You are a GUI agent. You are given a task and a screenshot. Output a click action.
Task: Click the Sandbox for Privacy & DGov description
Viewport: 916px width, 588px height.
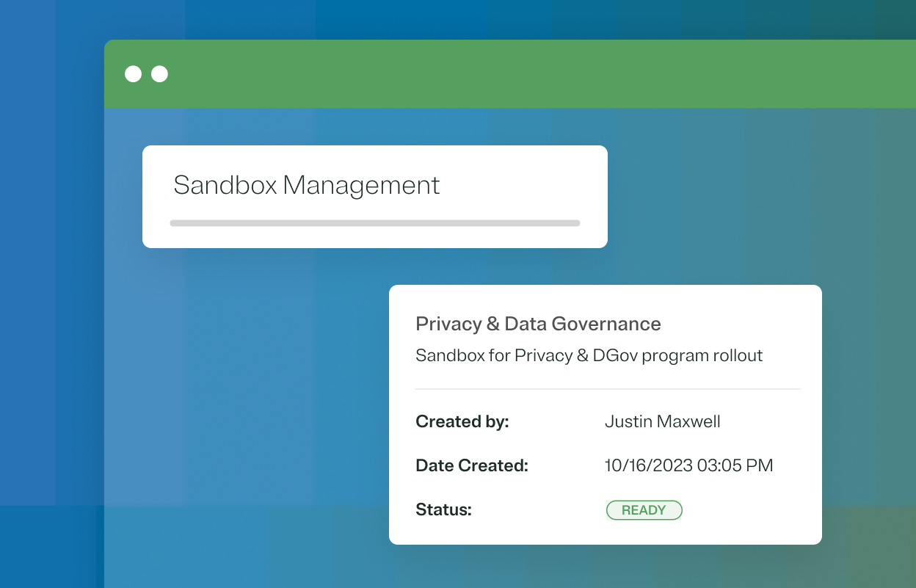[589, 356]
